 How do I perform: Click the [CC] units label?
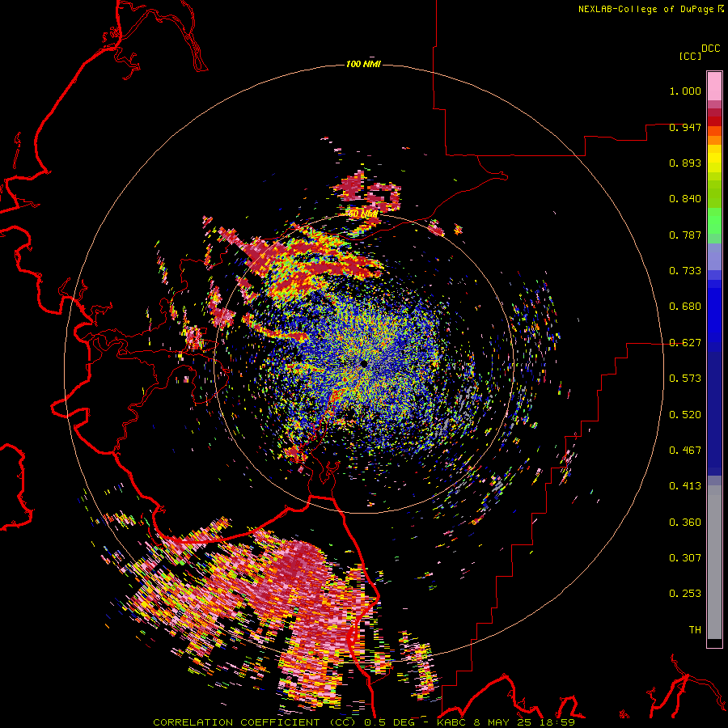click(691, 56)
